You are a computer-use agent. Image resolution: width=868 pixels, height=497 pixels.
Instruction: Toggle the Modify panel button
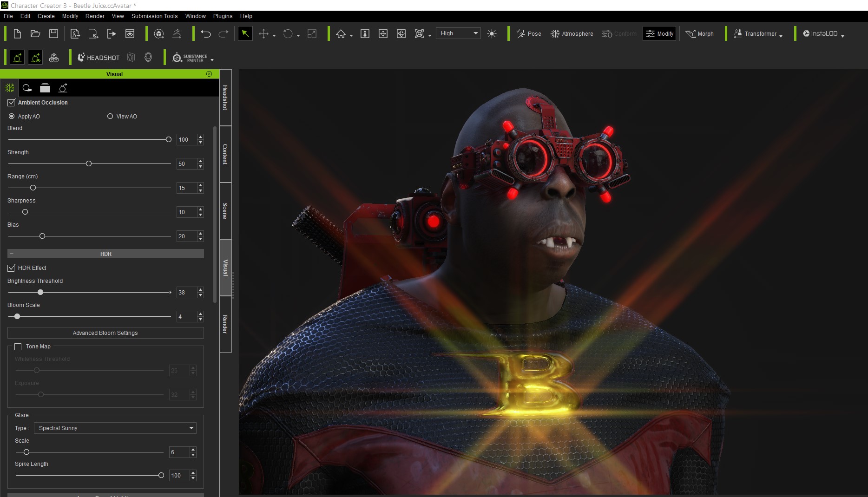659,33
